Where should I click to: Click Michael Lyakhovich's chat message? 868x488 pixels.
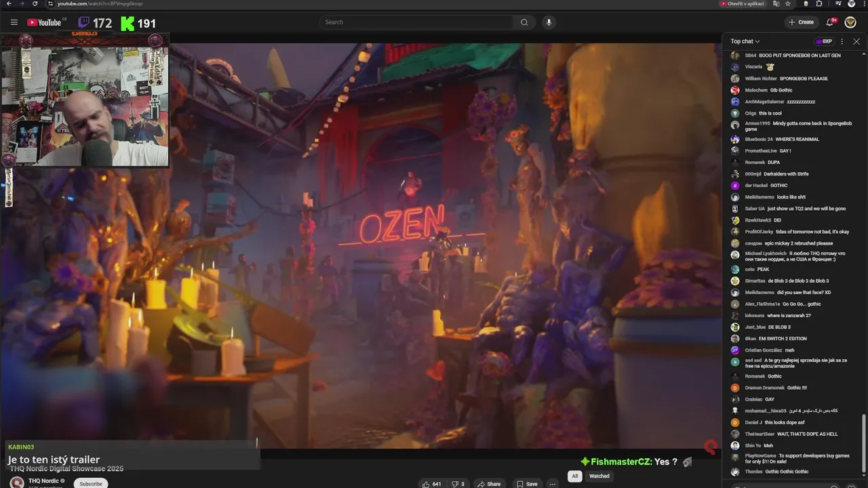pos(795,256)
